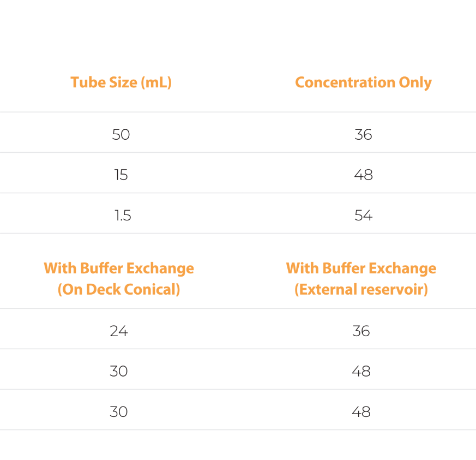The image size is (476, 460).
Task: Click value 48 under Concentration Only
Action: 363,175
